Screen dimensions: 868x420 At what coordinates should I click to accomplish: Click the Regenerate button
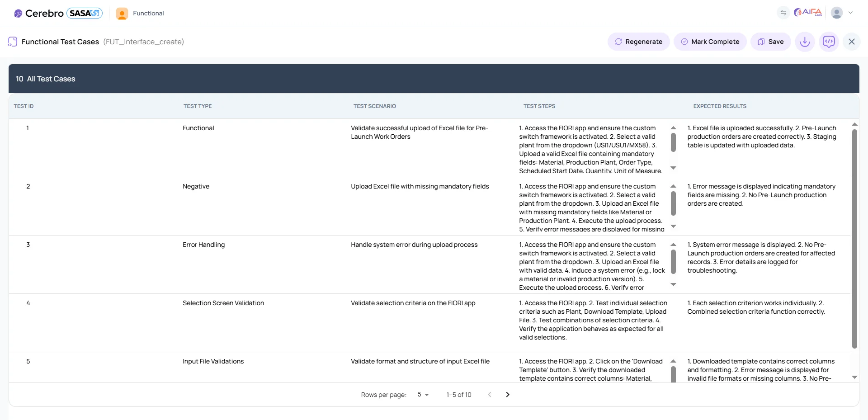tap(638, 41)
